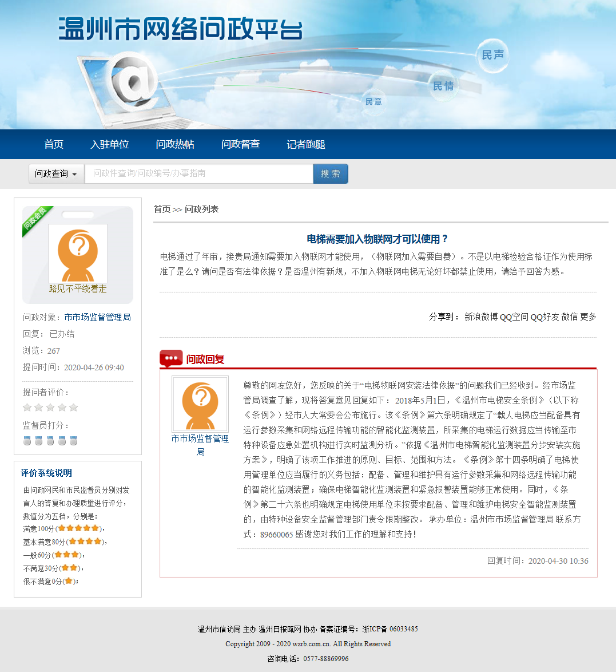The image size is (616, 672).
Task: Click the search input field
Action: pos(198,174)
